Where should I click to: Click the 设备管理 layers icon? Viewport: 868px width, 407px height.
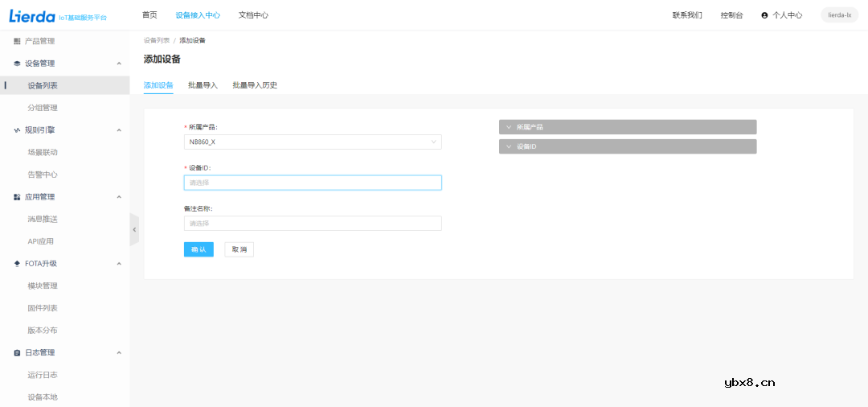coord(18,64)
